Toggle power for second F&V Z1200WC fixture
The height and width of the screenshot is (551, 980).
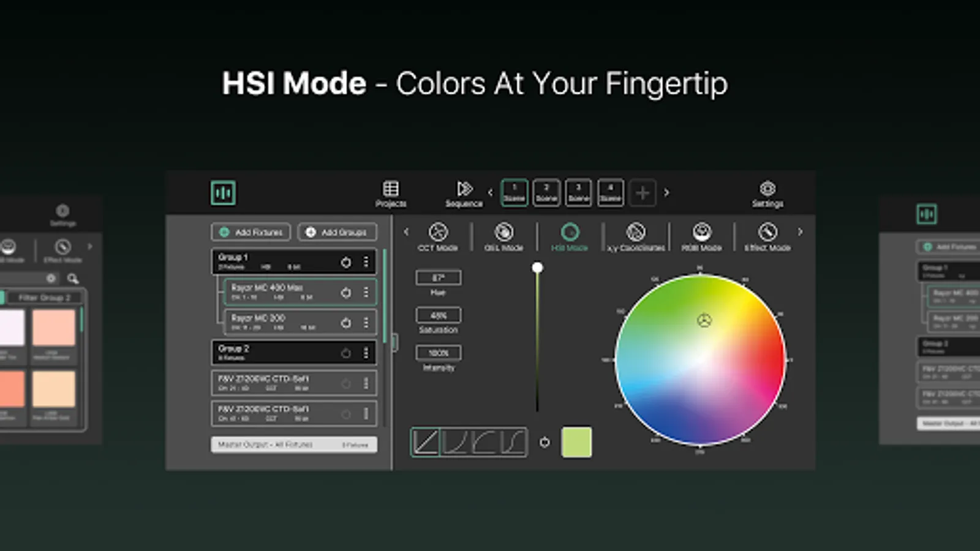(x=346, y=414)
